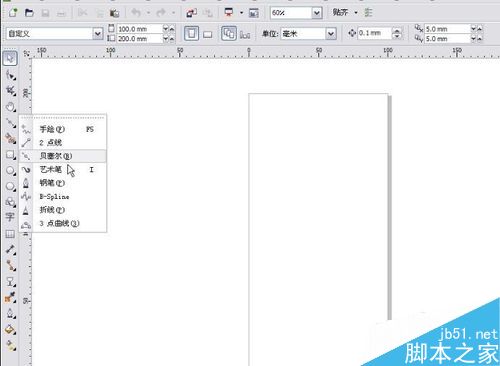Click the 贴齐 (Snap to) button

pyautogui.click(x=340, y=13)
